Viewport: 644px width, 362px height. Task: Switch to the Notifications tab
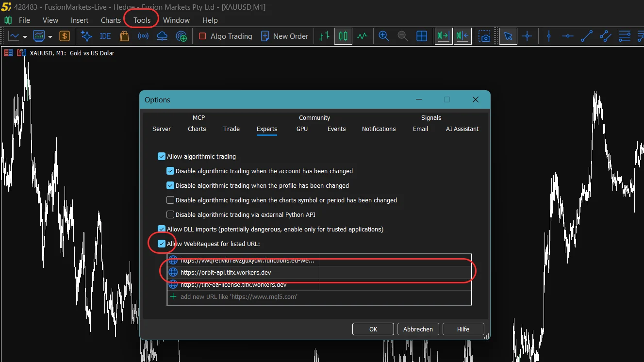pyautogui.click(x=379, y=129)
